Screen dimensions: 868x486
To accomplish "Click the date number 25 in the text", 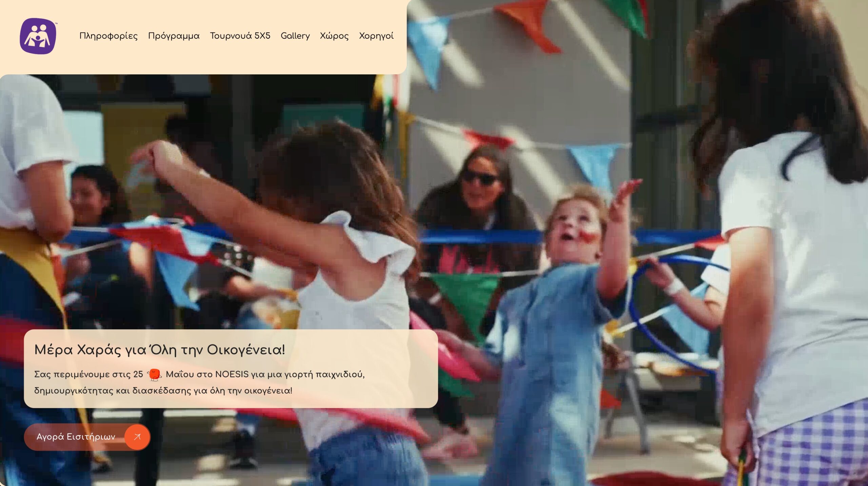I will click(x=138, y=374).
